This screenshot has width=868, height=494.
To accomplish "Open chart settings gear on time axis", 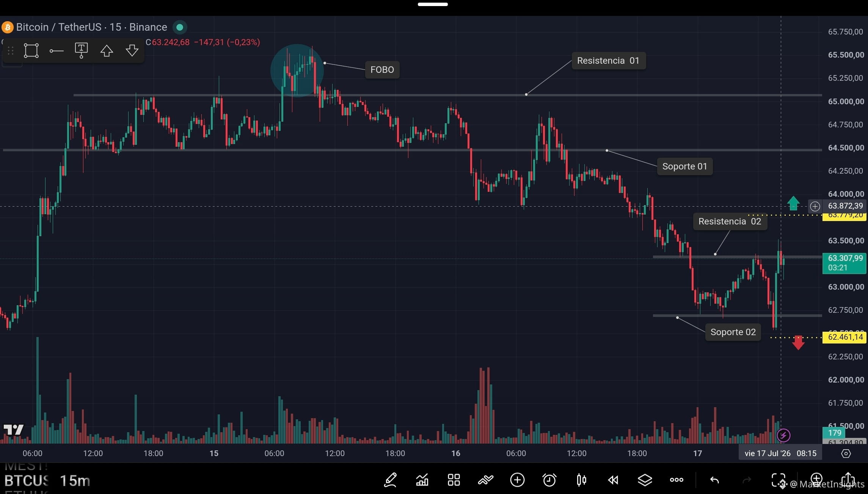I will (x=846, y=453).
